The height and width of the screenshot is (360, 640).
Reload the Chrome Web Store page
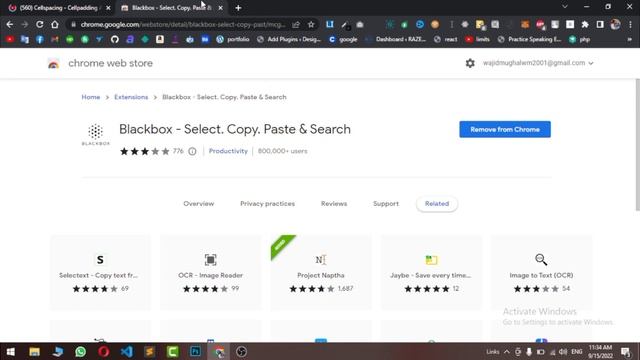40,24
